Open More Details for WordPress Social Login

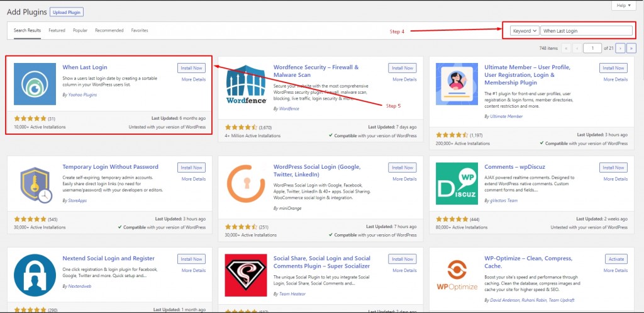[x=404, y=179]
